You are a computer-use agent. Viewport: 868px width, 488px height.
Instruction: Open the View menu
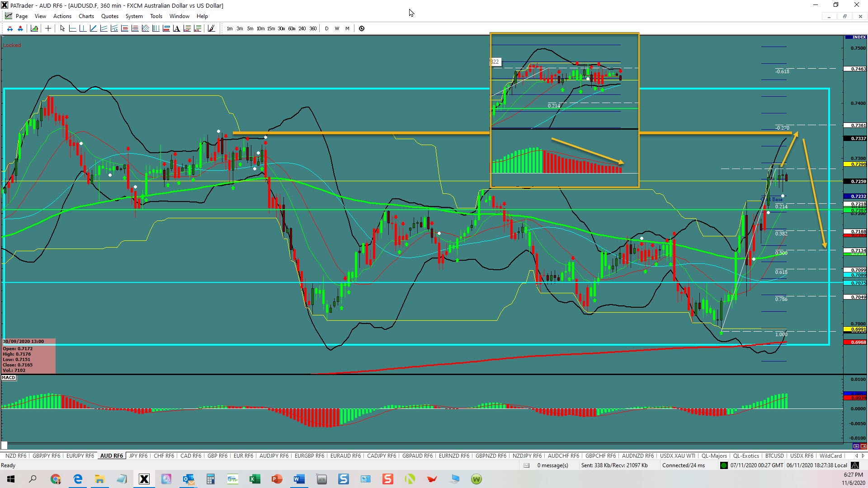click(40, 16)
